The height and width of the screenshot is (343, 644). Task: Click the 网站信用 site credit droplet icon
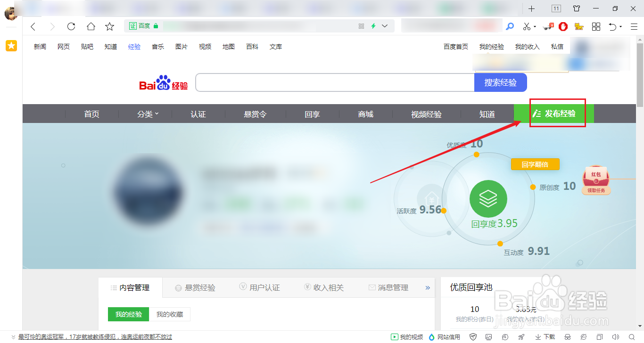point(432,337)
